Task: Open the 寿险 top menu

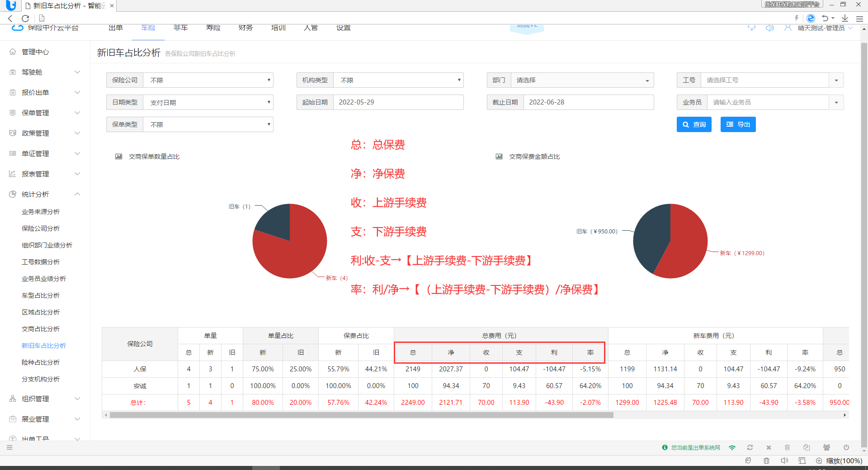Action: tap(213, 28)
